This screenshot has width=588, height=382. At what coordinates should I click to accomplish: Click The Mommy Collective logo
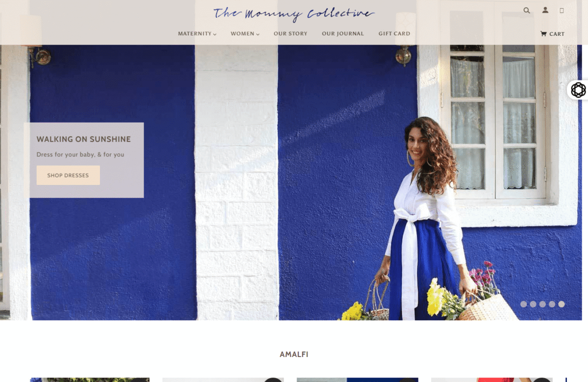click(294, 13)
